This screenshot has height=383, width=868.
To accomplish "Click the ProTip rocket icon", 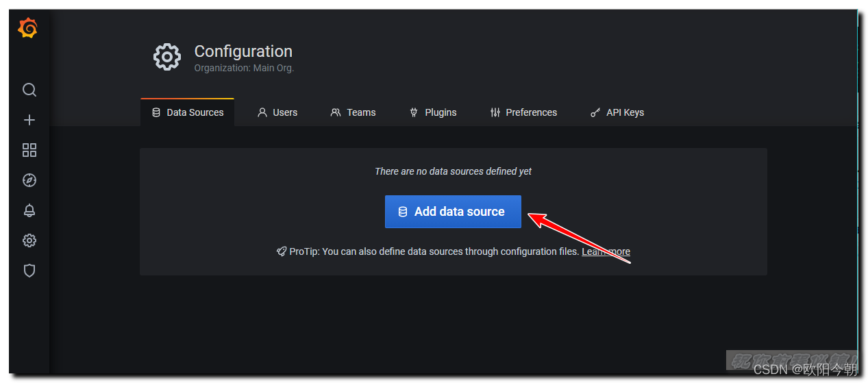I will (281, 251).
